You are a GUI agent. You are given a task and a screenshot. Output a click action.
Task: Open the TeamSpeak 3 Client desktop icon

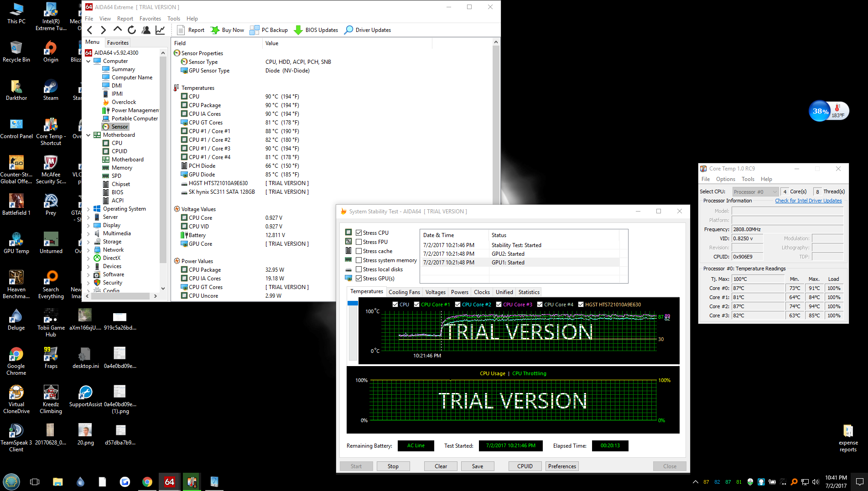(16, 438)
